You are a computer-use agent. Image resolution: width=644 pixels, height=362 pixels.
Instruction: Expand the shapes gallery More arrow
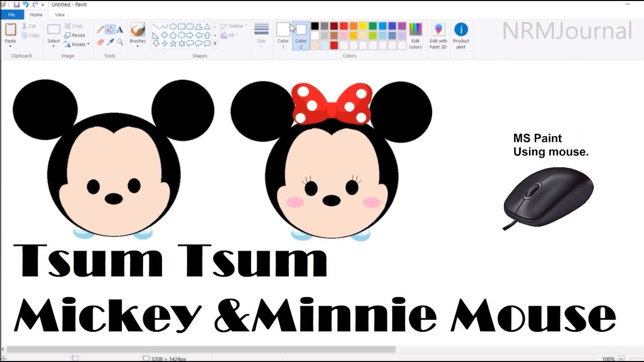click(x=215, y=44)
